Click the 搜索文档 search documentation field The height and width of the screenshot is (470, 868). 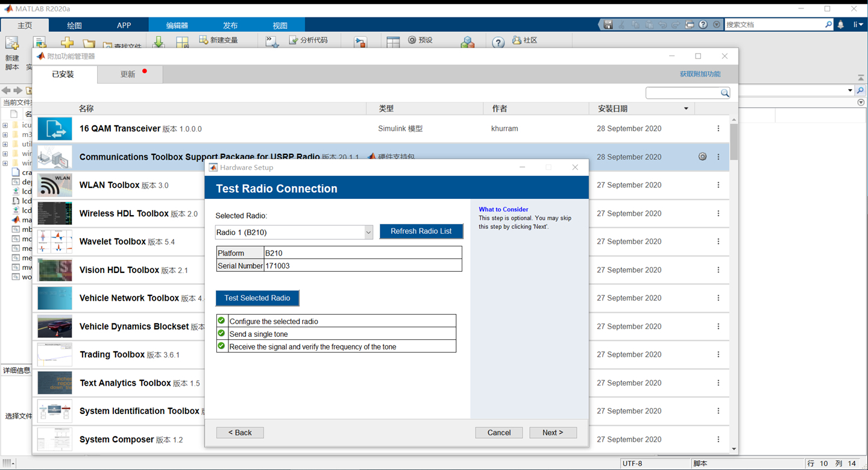(775, 25)
